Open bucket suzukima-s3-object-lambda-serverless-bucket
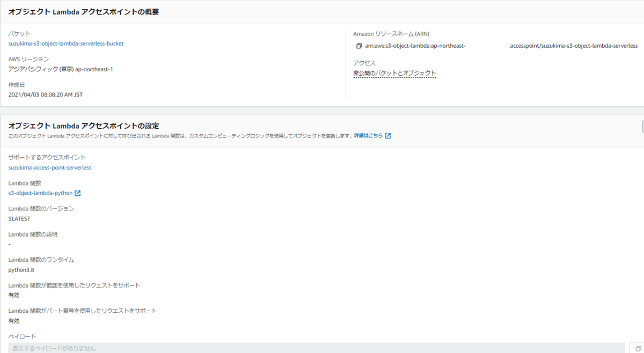This screenshot has height=353, width=644. tap(66, 43)
